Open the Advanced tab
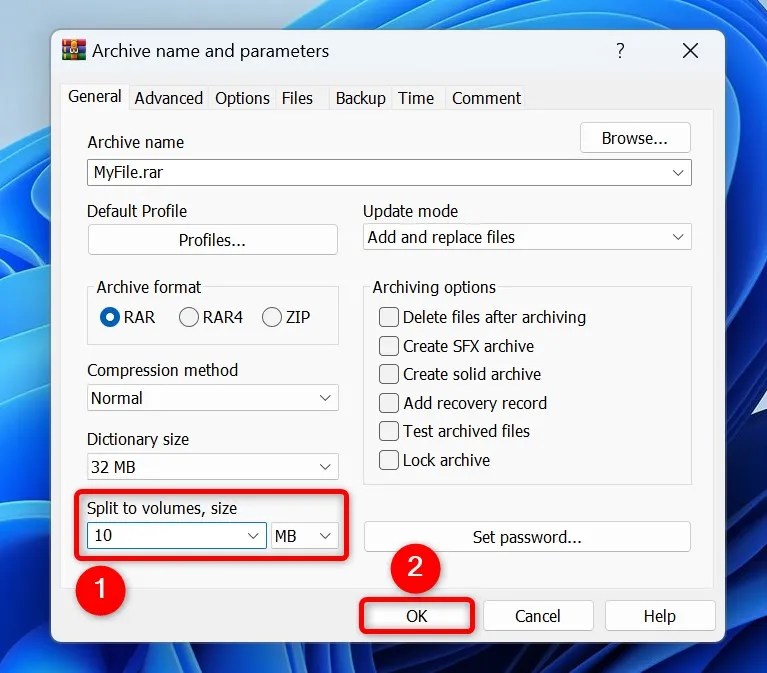 pyautogui.click(x=169, y=98)
